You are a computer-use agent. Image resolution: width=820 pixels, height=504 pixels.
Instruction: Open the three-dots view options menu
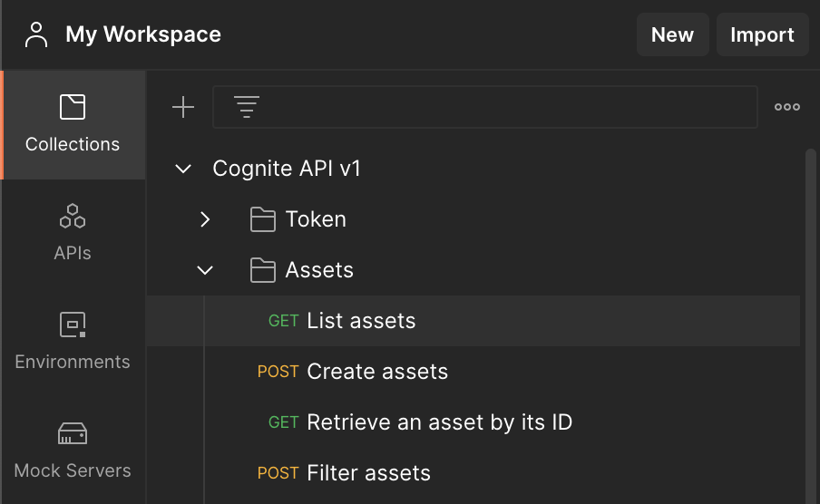(x=787, y=107)
